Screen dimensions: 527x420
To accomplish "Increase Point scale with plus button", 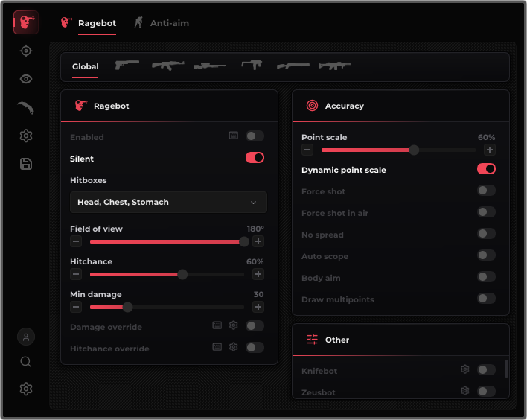I will (x=490, y=150).
